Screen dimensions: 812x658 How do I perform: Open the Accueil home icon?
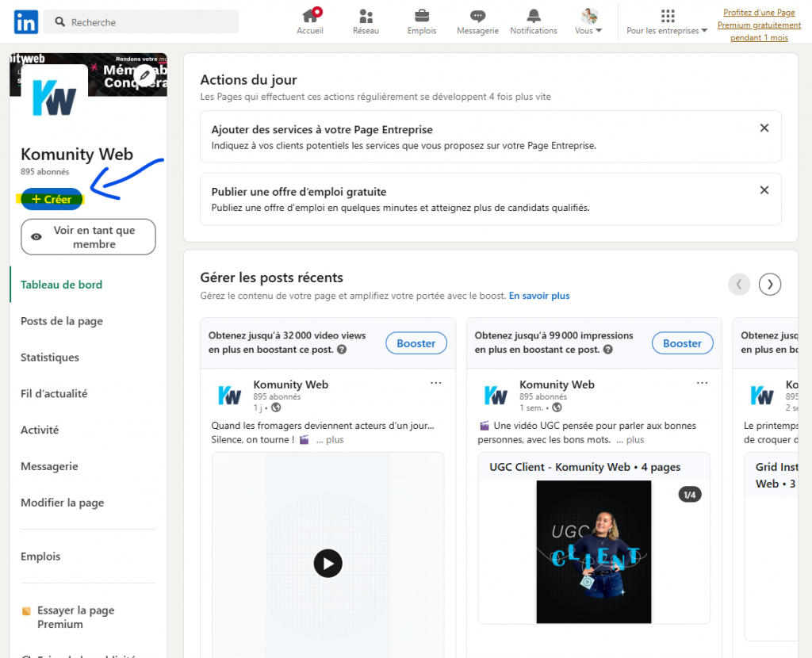point(310,16)
